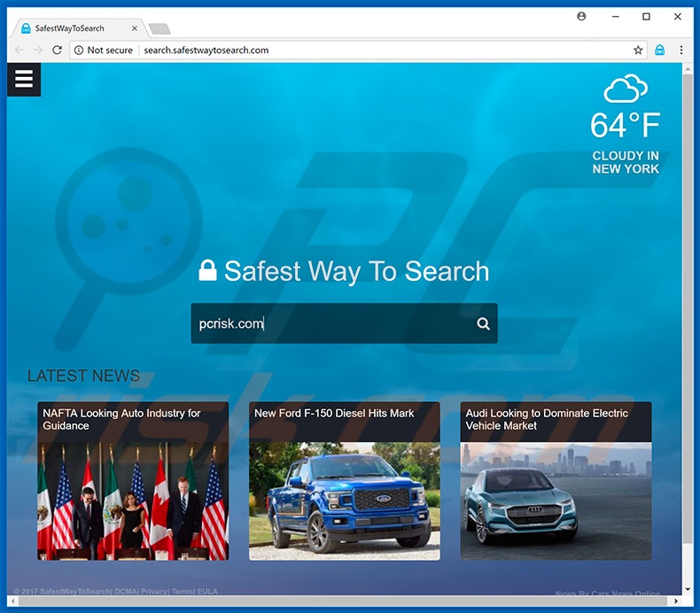This screenshot has height=613, width=700.
Task: Open a new tab
Action: click(x=159, y=29)
